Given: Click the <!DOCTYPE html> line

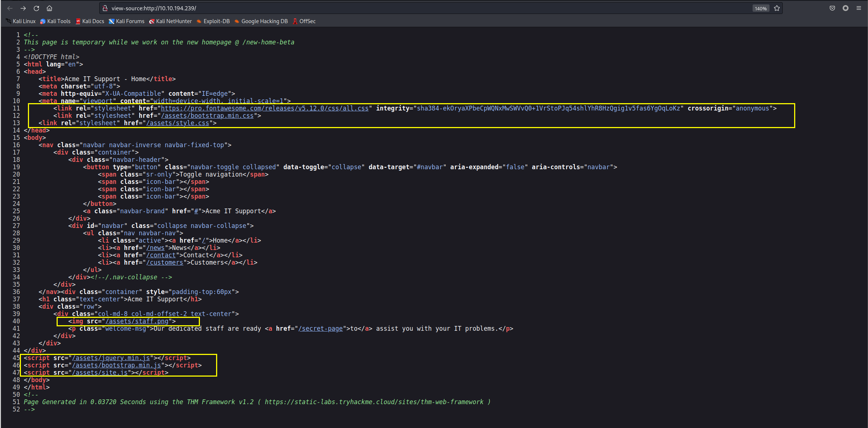Looking at the screenshot, I should [x=51, y=57].
